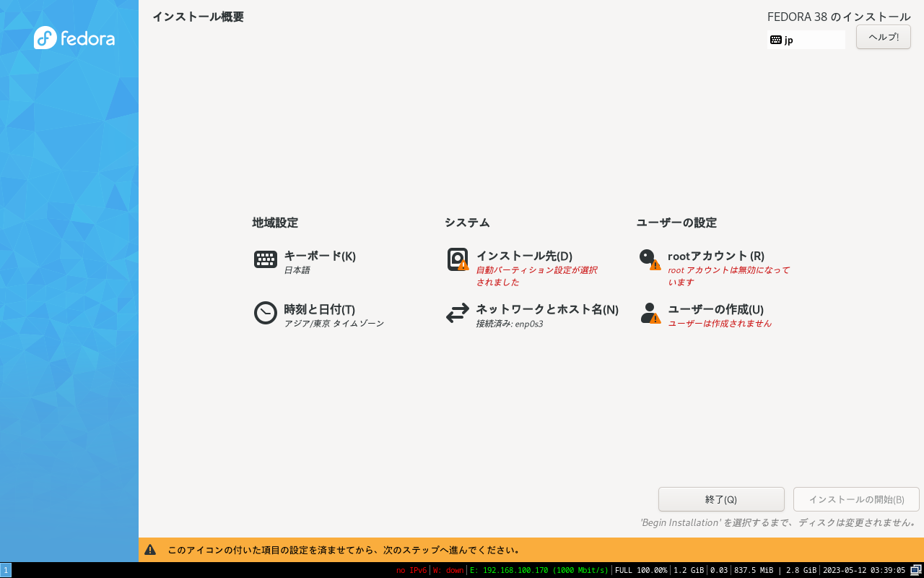
Task: Open インストール先(D) settings
Action: [524, 256]
